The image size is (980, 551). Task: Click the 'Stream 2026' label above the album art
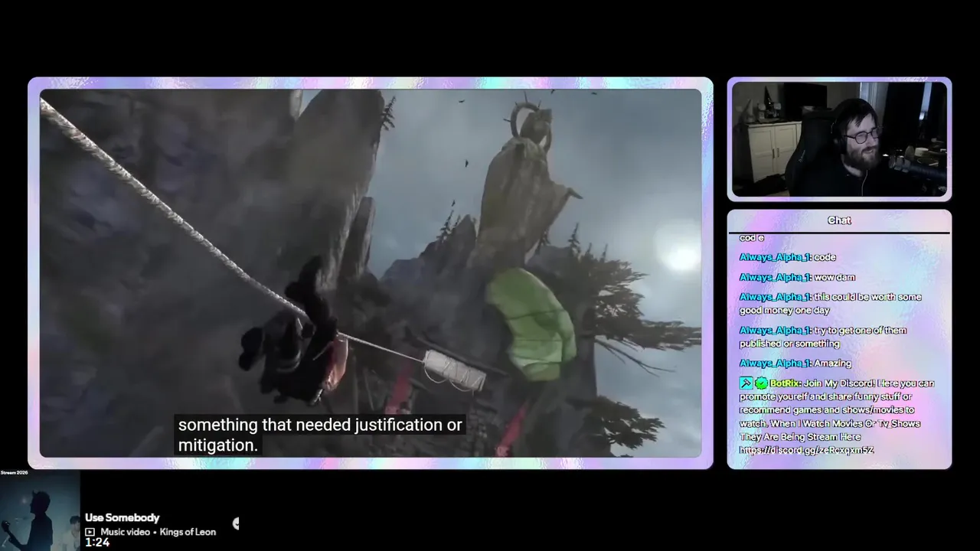click(15, 473)
